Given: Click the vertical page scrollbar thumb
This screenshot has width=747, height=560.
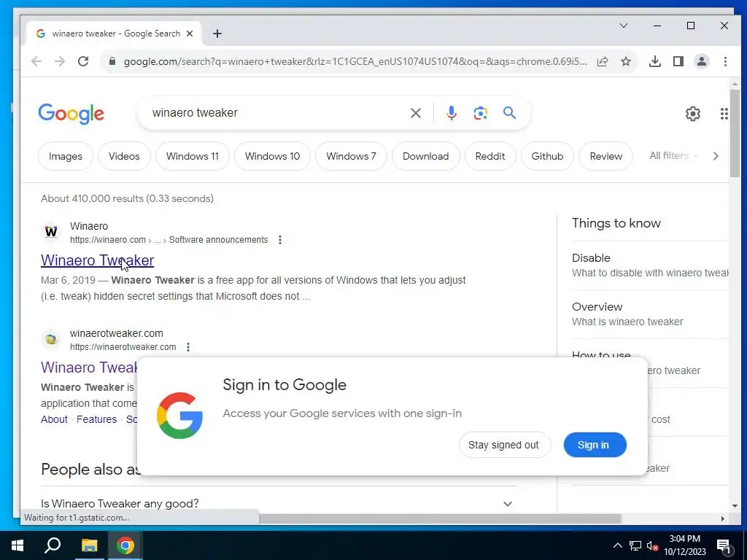Looking at the screenshot, I should point(735,133).
